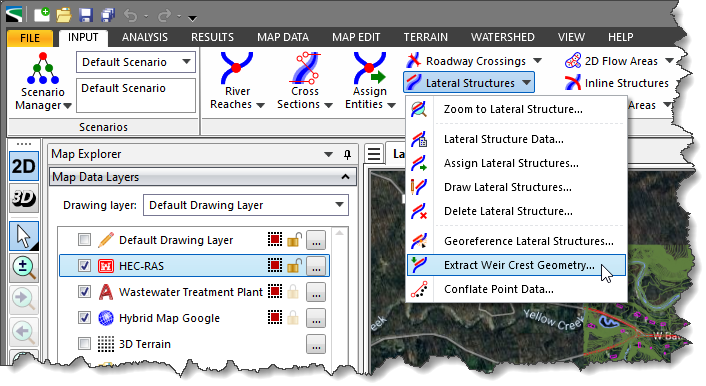This screenshot has height=386, width=706.
Task: Click the Assign Entities icon
Action: click(x=370, y=68)
